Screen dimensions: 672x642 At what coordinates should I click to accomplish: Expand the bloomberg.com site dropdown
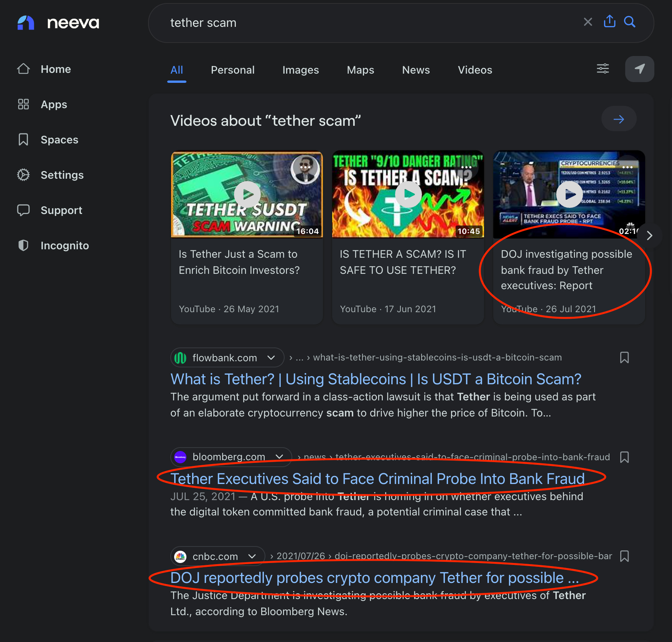coord(280,457)
